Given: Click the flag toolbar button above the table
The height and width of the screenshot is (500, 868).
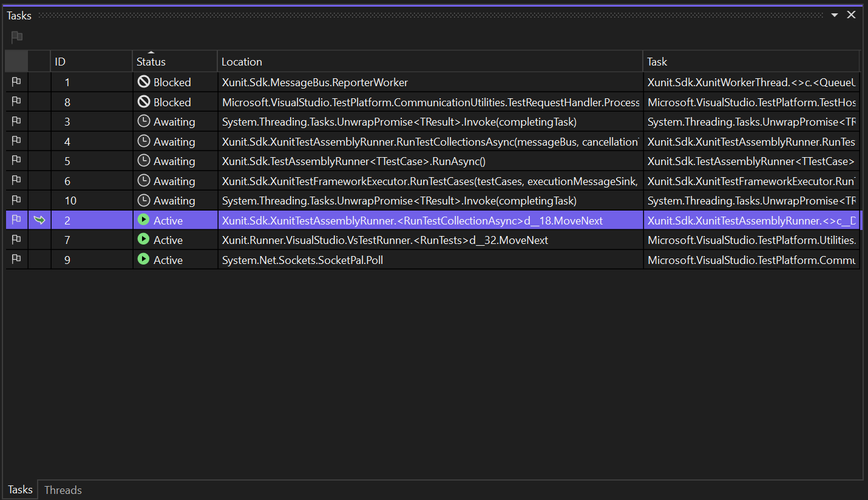Looking at the screenshot, I should pyautogui.click(x=17, y=38).
